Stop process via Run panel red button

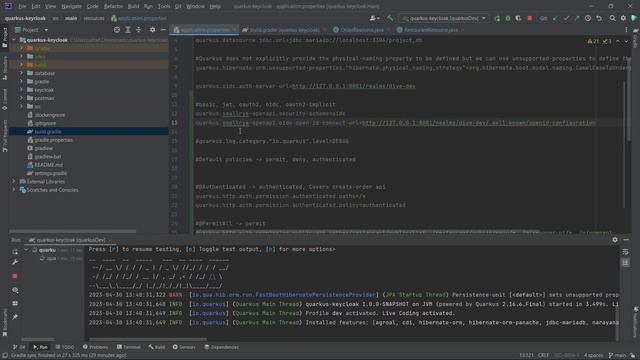point(15,276)
